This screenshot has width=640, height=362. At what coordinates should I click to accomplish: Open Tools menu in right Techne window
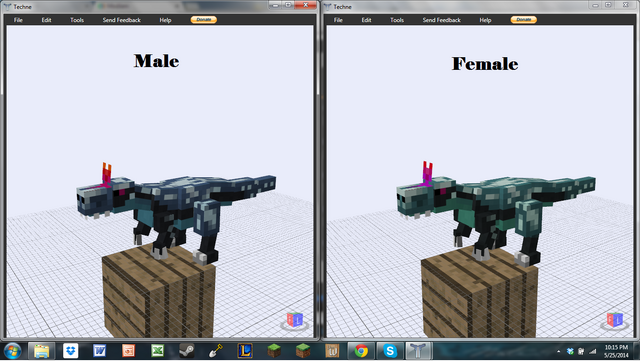coord(397,20)
